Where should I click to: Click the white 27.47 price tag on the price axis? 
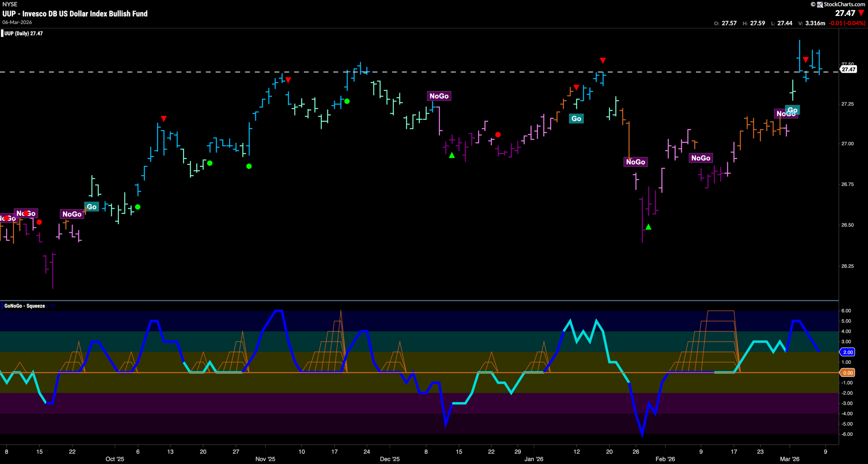pos(848,69)
